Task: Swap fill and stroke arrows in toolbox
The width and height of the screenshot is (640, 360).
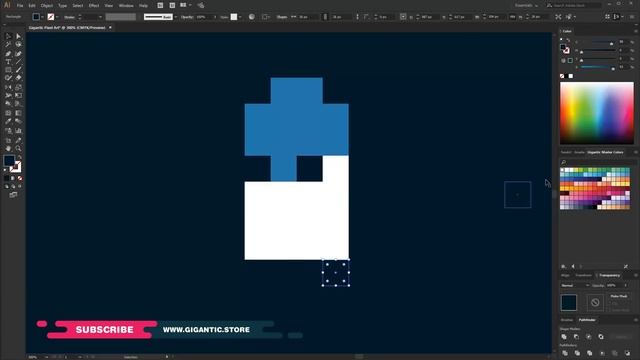Action: tap(20, 157)
